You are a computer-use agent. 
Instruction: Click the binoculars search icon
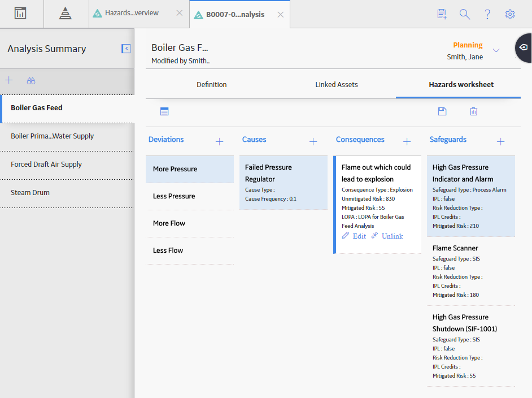(x=31, y=81)
